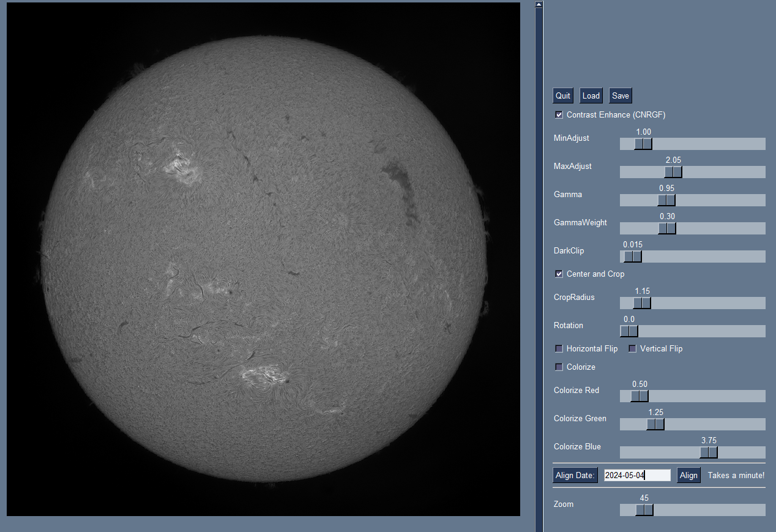
Task: Click the MaxAdjust label
Action: pos(573,167)
